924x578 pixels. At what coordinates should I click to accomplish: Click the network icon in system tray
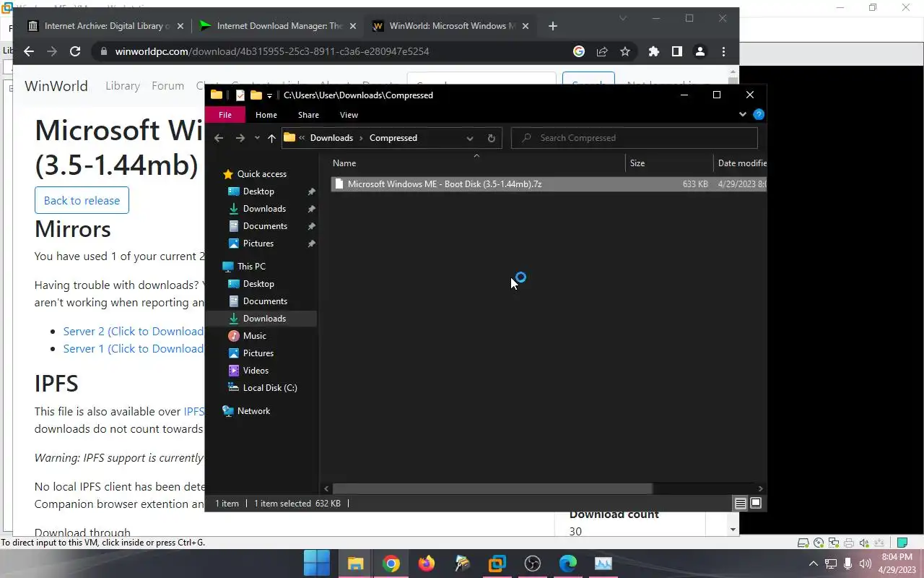pos(831,564)
